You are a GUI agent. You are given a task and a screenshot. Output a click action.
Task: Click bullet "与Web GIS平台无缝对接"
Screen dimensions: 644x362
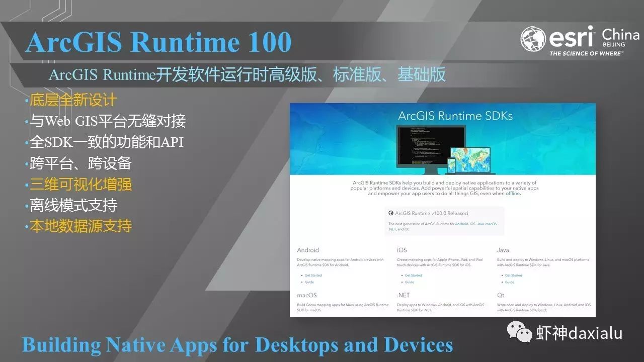tap(108, 121)
